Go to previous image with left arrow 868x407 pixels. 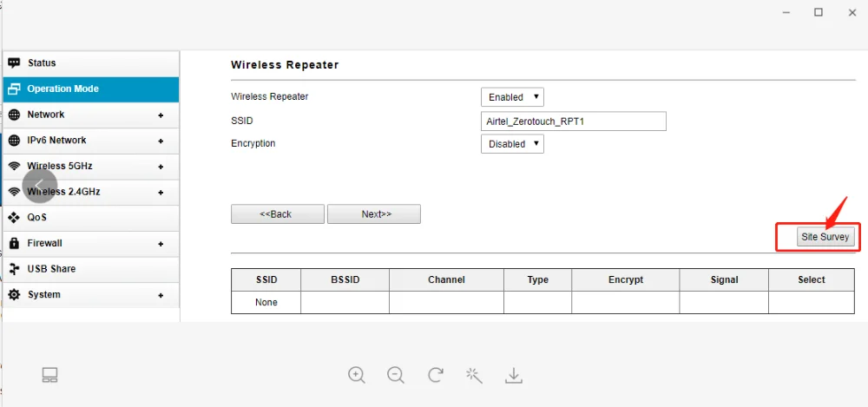[x=39, y=185]
